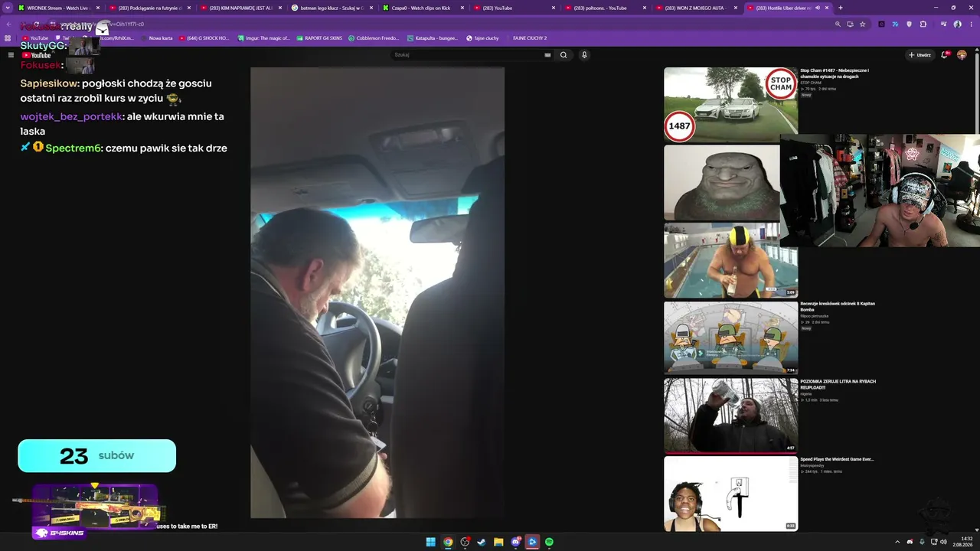Open the Stop Cham #1487 video thumbnail
The width and height of the screenshot is (980, 551).
click(730, 105)
